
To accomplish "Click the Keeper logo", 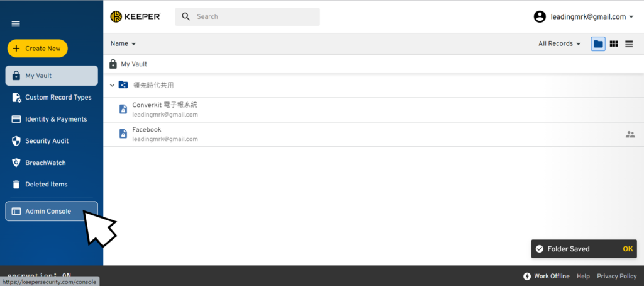I will click(135, 16).
